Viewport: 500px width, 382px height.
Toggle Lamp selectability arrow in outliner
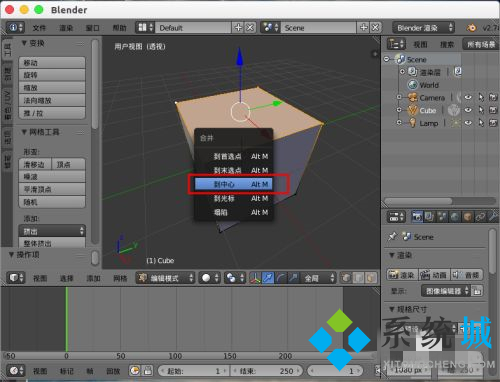[481, 123]
